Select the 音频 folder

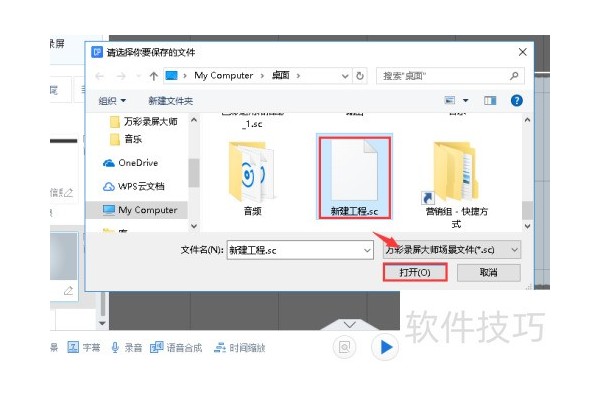(252, 179)
